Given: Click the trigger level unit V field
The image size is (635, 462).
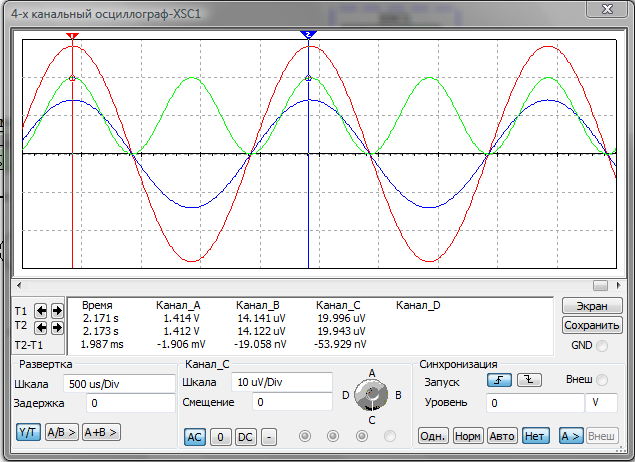Looking at the screenshot, I should click(x=601, y=403).
